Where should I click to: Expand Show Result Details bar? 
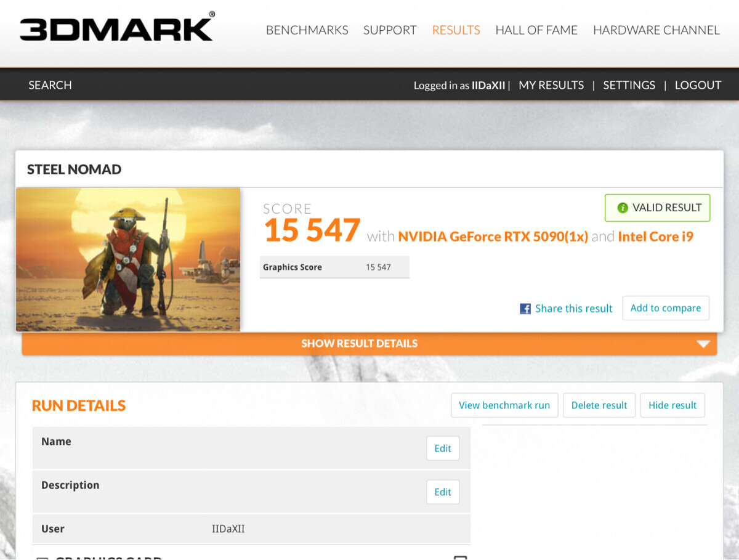tap(359, 344)
